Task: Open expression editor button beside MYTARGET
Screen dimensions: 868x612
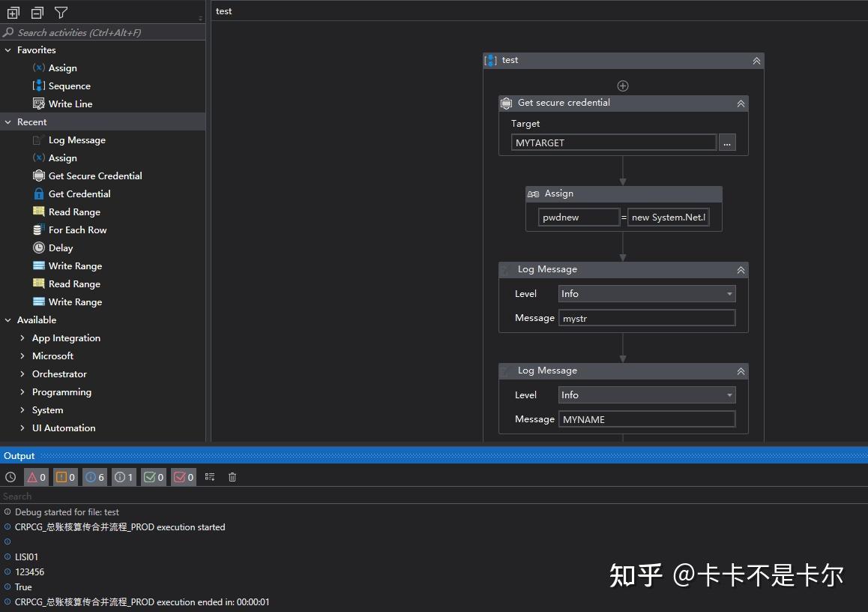Action: click(x=727, y=142)
